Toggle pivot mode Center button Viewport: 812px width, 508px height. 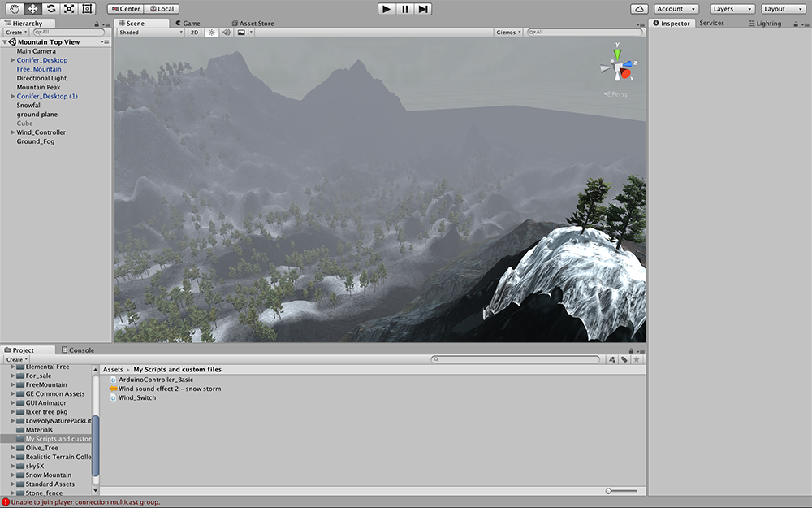[125, 9]
